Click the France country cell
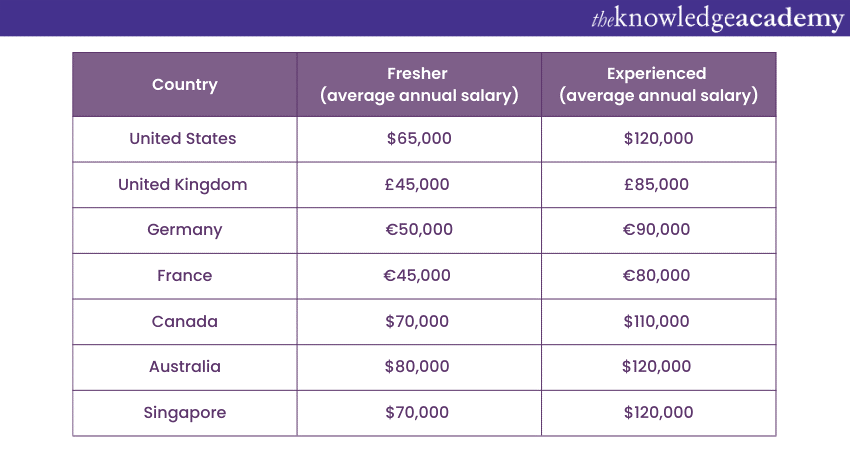 184,276
